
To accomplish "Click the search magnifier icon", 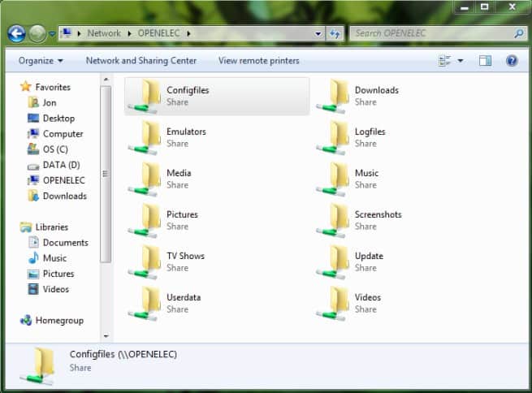I will coord(518,33).
